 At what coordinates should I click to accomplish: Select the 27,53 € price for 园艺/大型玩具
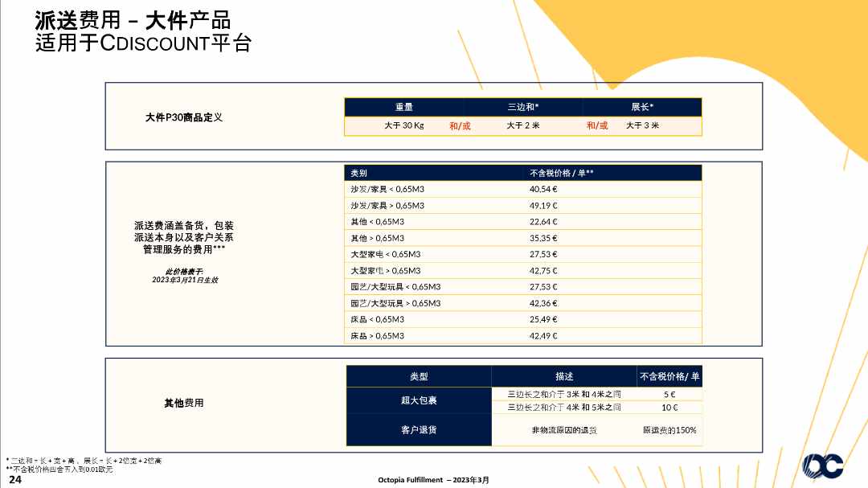point(543,287)
